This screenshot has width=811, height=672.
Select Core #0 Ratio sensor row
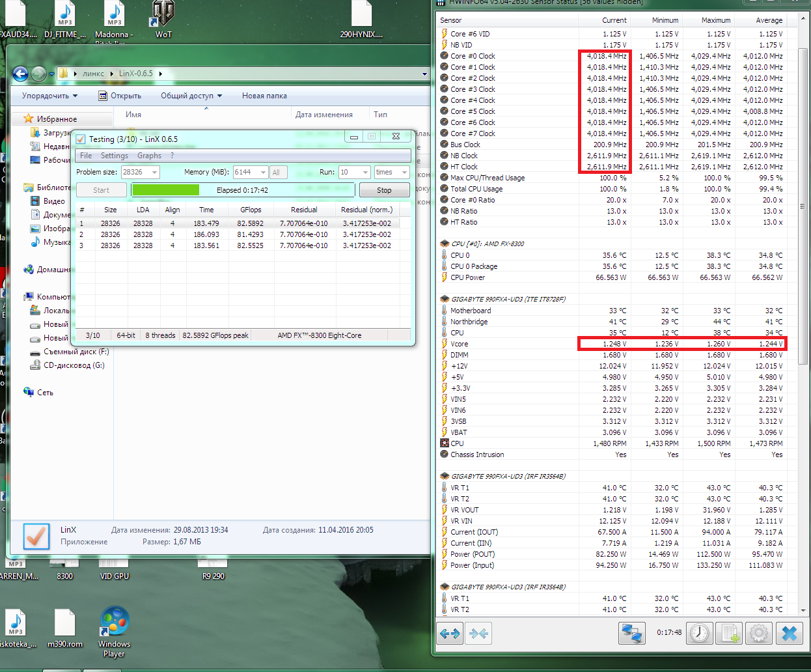point(612,200)
